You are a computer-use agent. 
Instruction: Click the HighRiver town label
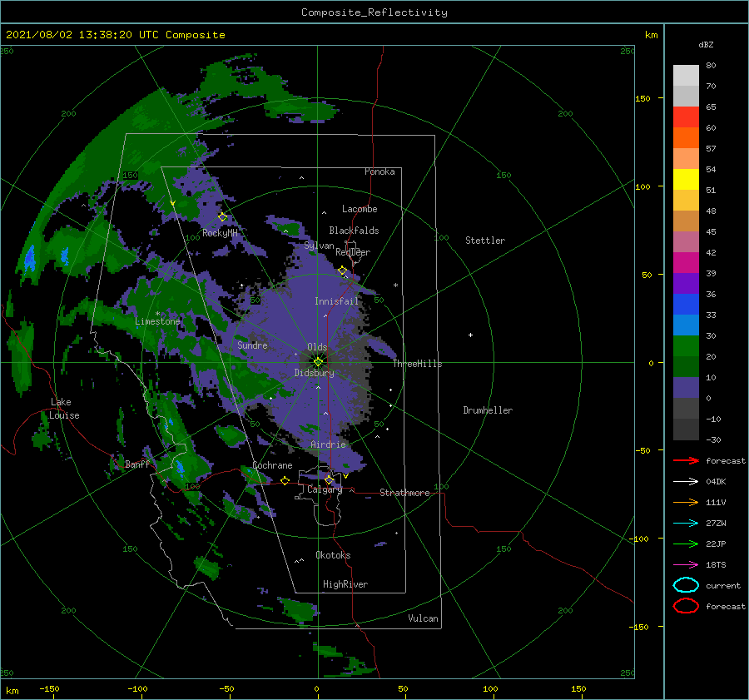coord(345,584)
